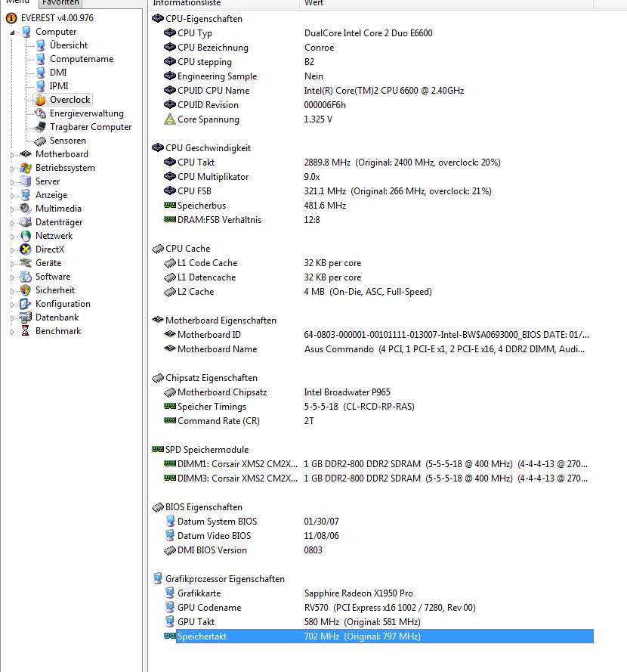Click the highlighted Speichertakt row
Image resolution: width=627 pixels, height=672 pixels.
click(x=378, y=636)
